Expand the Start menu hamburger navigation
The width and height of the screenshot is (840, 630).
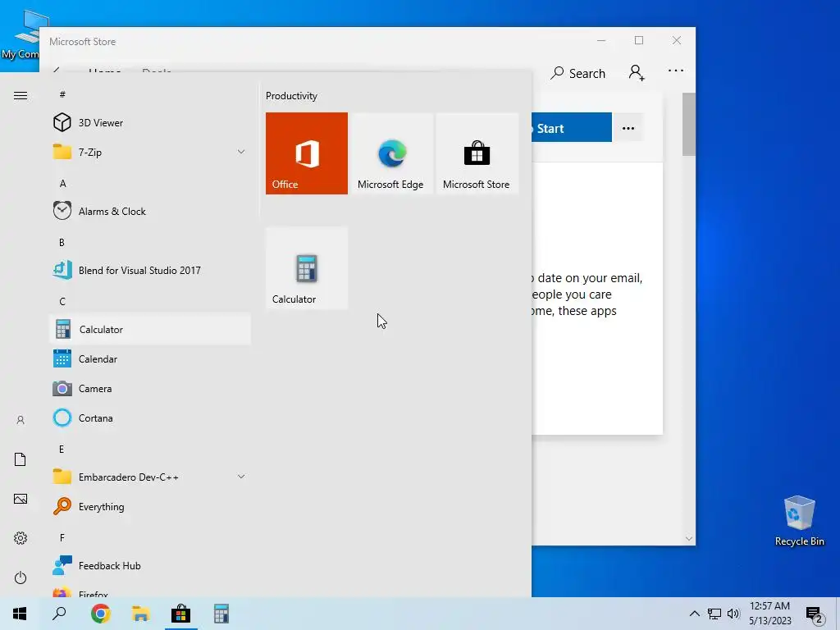coord(21,95)
